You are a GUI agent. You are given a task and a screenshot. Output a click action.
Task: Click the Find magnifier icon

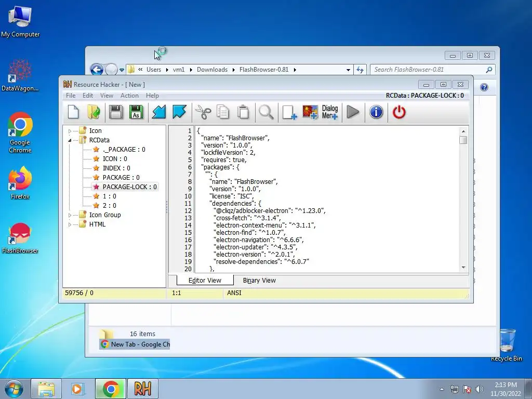266,112
